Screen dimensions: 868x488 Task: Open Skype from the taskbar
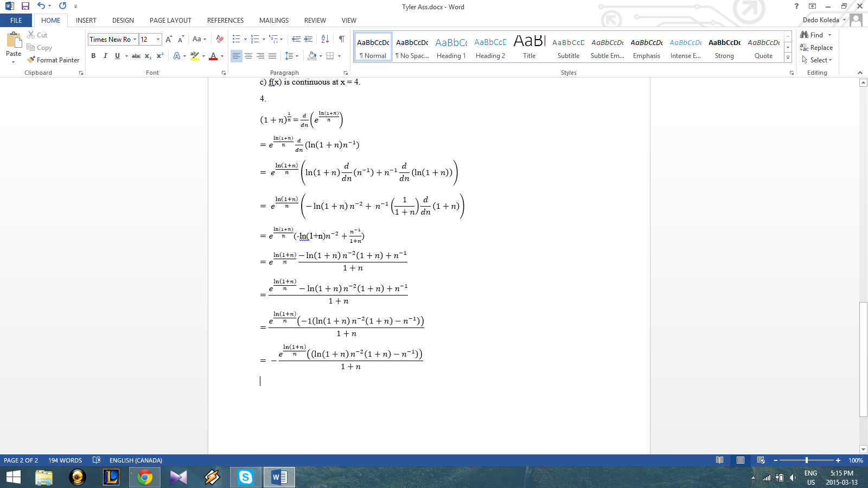246,477
